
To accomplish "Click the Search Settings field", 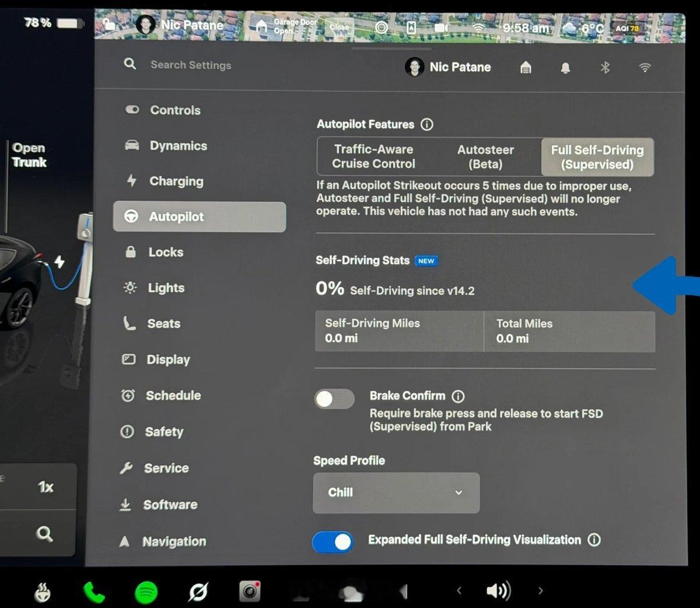I will click(191, 65).
